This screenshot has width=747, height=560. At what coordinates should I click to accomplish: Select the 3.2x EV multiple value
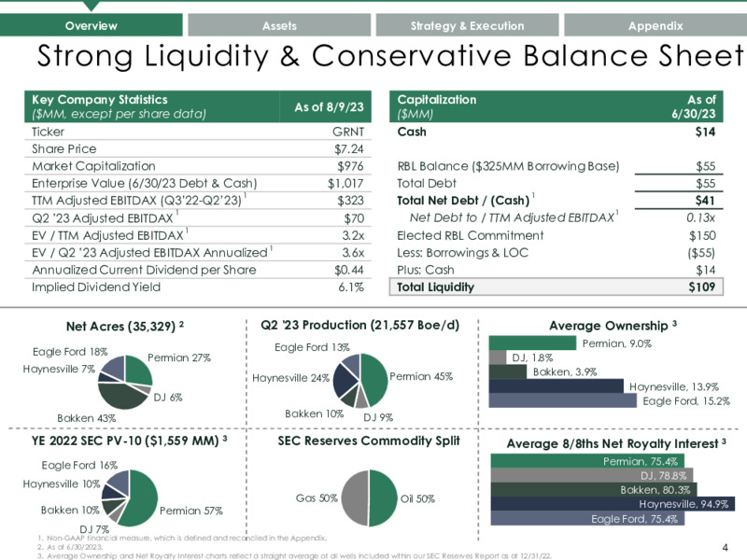point(353,235)
